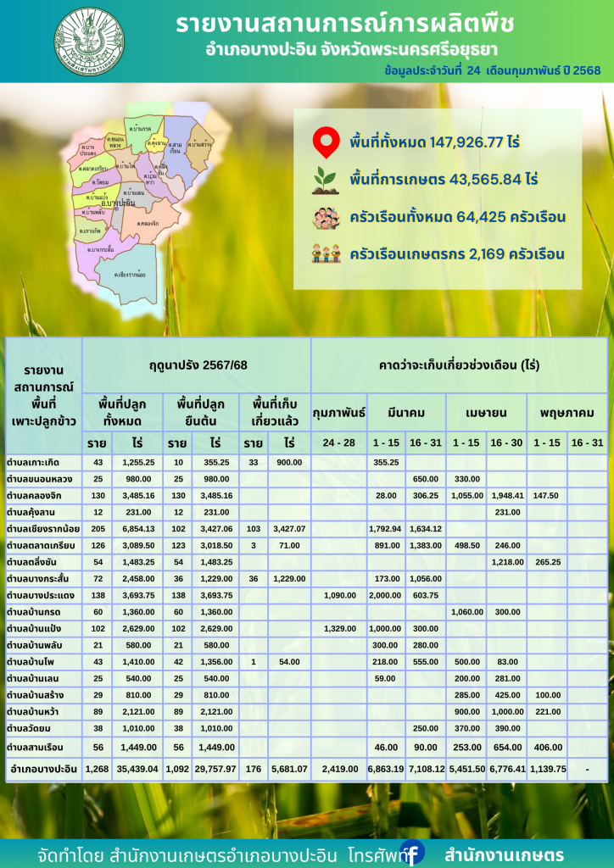
Task: Click the totals row label อำเภอบางปะอิน
Action: [43, 769]
